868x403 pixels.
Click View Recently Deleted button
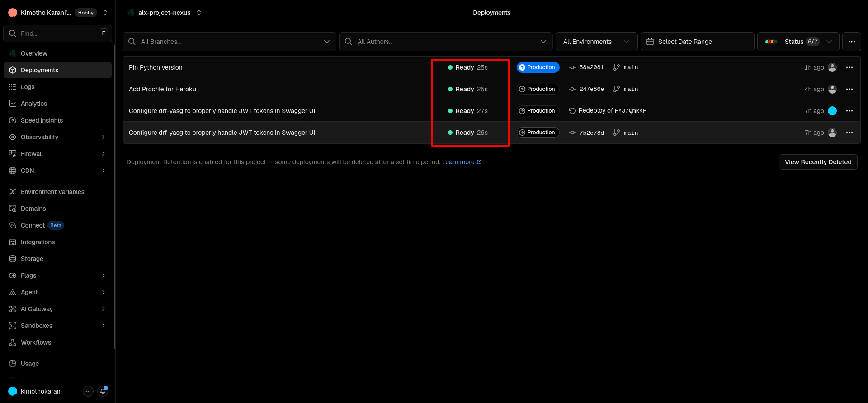pyautogui.click(x=818, y=162)
